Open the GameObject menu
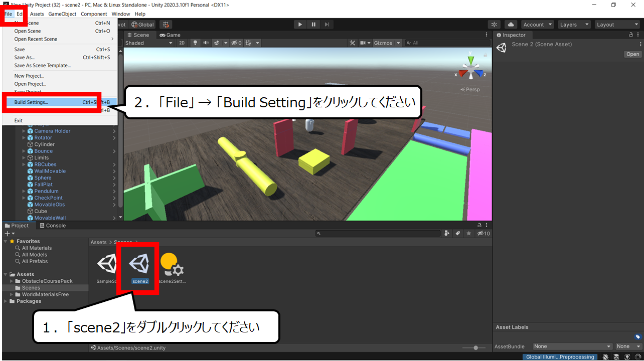This screenshot has width=644, height=361. pyautogui.click(x=63, y=14)
